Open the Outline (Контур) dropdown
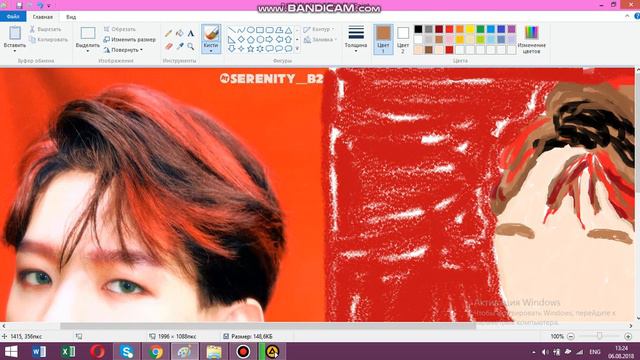The image size is (640, 360). (x=319, y=29)
